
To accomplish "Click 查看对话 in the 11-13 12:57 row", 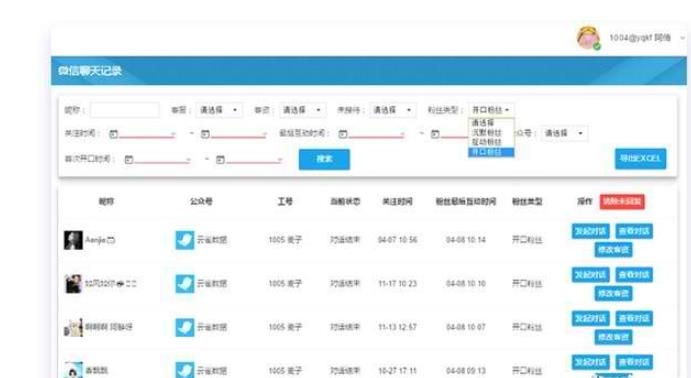I will pyautogui.click(x=634, y=319).
